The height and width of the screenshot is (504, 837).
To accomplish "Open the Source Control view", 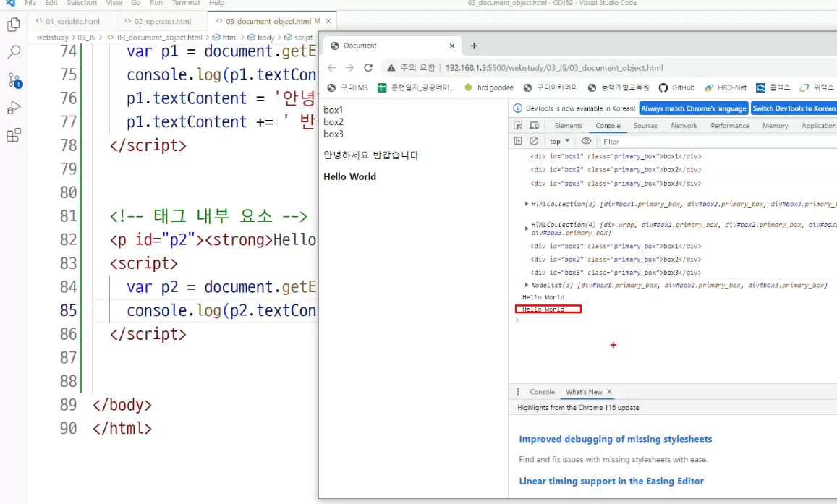I will point(14,80).
